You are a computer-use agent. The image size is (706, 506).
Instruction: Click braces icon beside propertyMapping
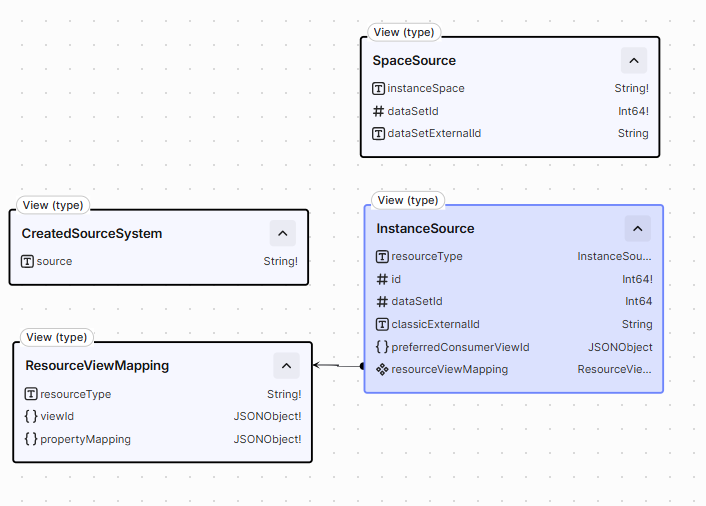pos(31,438)
